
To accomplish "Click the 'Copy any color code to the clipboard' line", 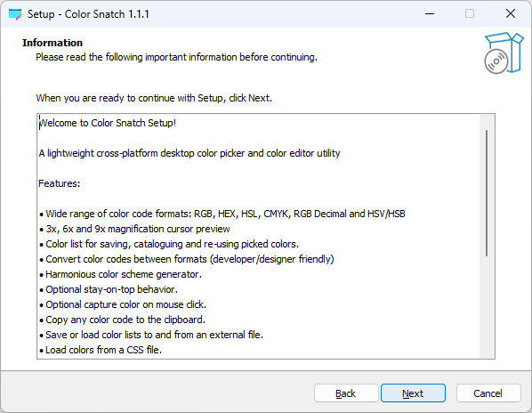I will pos(123,320).
